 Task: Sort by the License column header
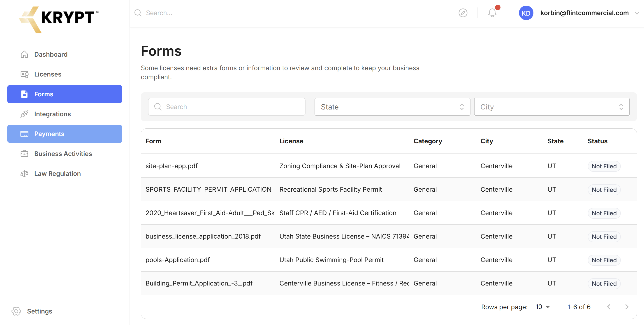291,141
